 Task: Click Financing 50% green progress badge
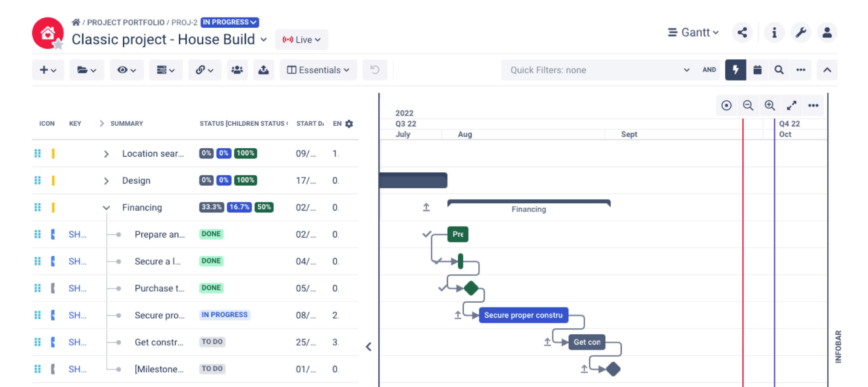pyautogui.click(x=264, y=207)
